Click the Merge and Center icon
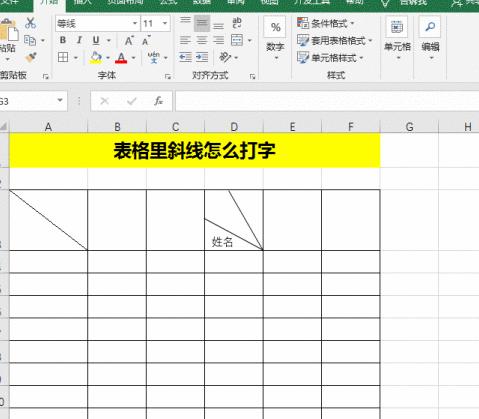 [237, 40]
